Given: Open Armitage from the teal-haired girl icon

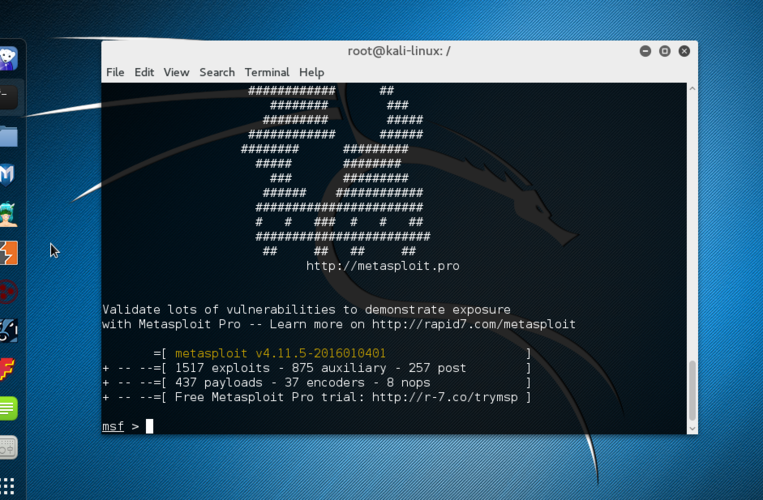Looking at the screenshot, I should [8, 214].
